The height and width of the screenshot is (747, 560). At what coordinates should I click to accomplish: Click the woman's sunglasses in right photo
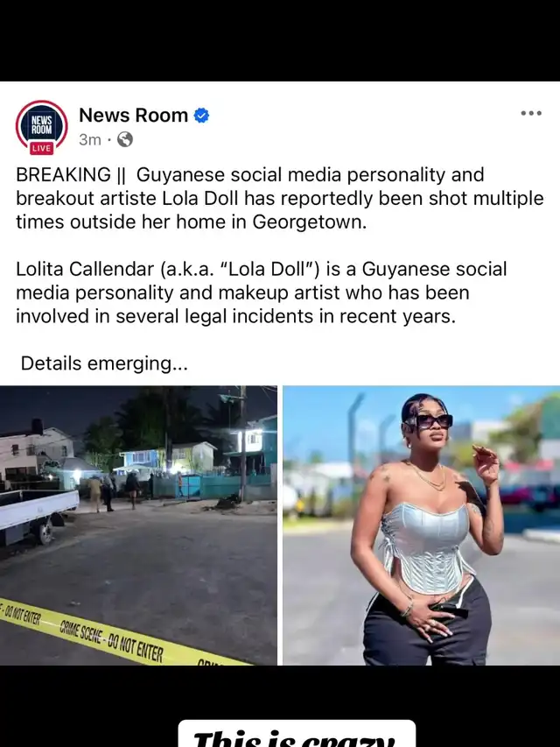428,421
